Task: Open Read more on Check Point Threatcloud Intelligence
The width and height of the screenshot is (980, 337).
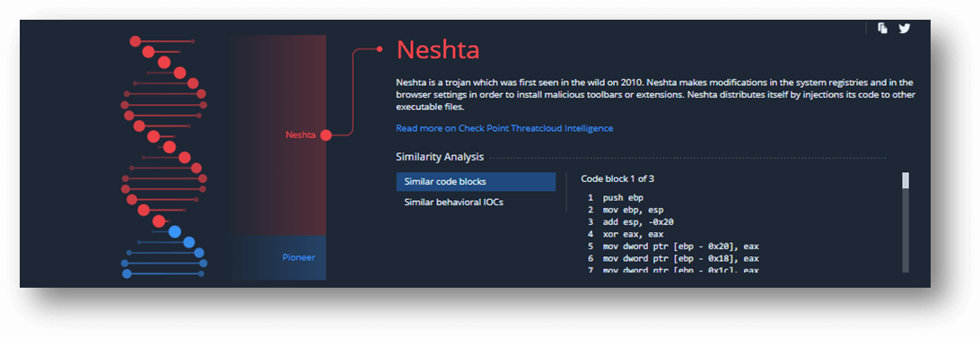Action: 504,128
